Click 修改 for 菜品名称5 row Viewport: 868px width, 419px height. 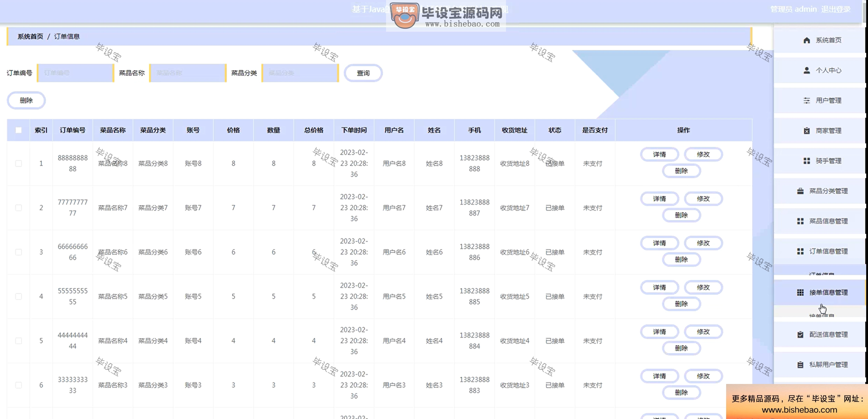click(x=703, y=287)
